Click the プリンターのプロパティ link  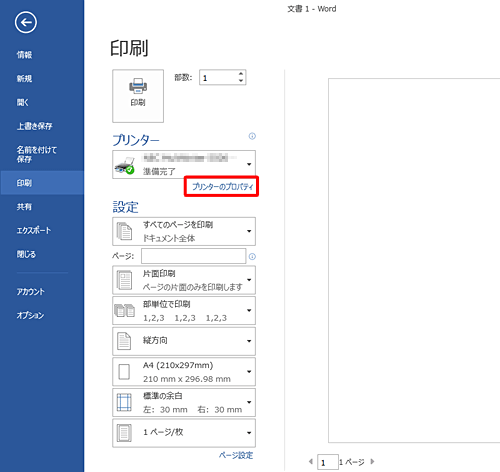pyautogui.click(x=222, y=187)
